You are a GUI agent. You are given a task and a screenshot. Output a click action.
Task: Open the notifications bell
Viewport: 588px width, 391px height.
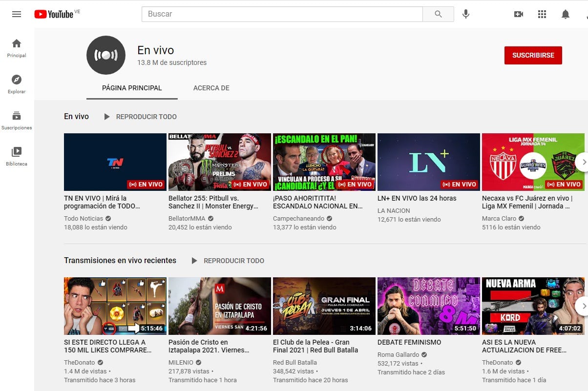(x=566, y=14)
